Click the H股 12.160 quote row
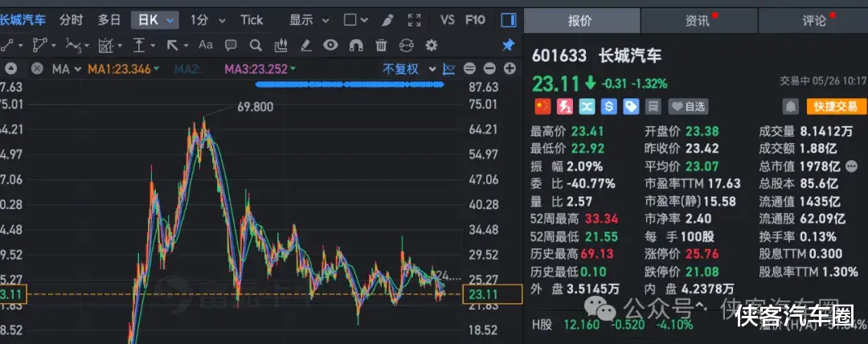The height and width of the screenshot is (344, 868). (x=612, y=325)
